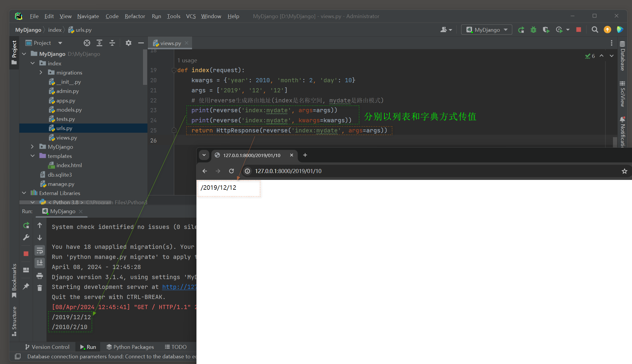Open a new browser tab

point(305,155)
